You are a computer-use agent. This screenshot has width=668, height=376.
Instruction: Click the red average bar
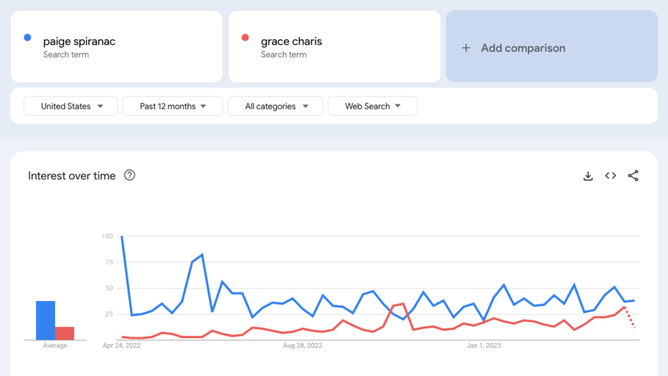pos(65,333)
